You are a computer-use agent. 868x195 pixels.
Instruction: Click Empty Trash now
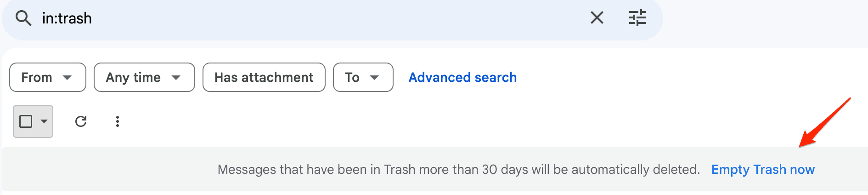(x=763, y=169)
